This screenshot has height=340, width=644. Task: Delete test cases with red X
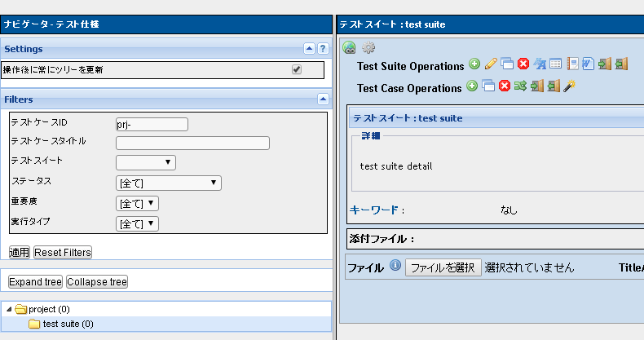[505, 86]
